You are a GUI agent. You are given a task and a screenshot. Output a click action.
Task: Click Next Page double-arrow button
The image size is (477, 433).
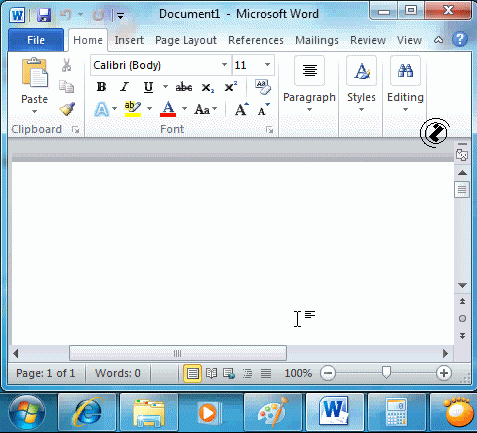pyautogui.click(x=462, y=336)
